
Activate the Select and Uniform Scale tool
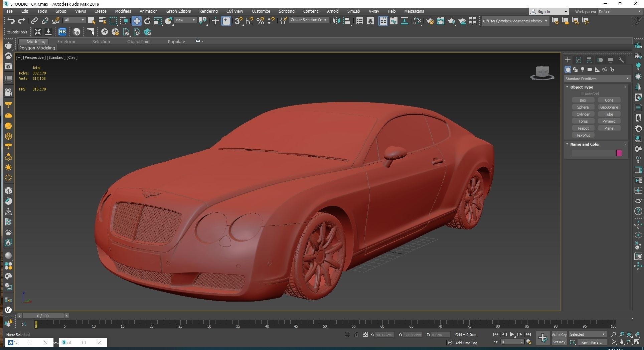click(x=158, y=21)
